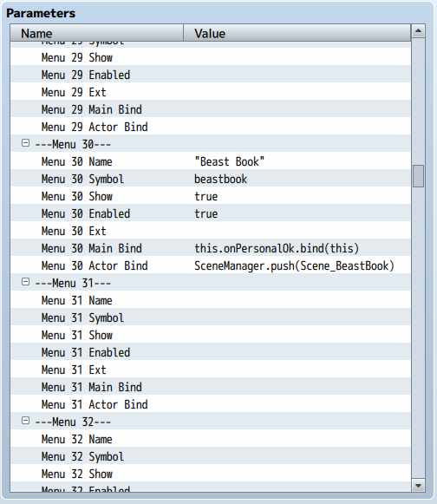Select the Menu 29 Actor Bind row
The height and width of the screenshot is (504, 437).
211,127
